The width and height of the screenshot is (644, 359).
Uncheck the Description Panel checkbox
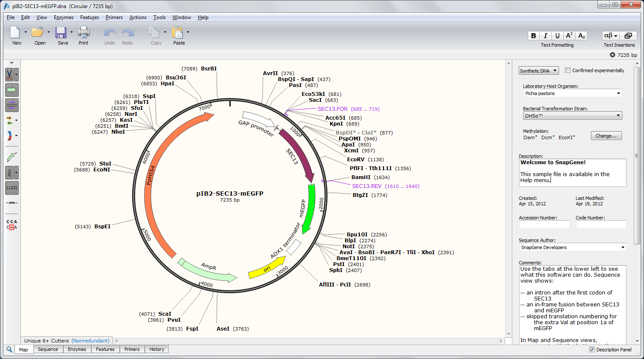(592, 350)
